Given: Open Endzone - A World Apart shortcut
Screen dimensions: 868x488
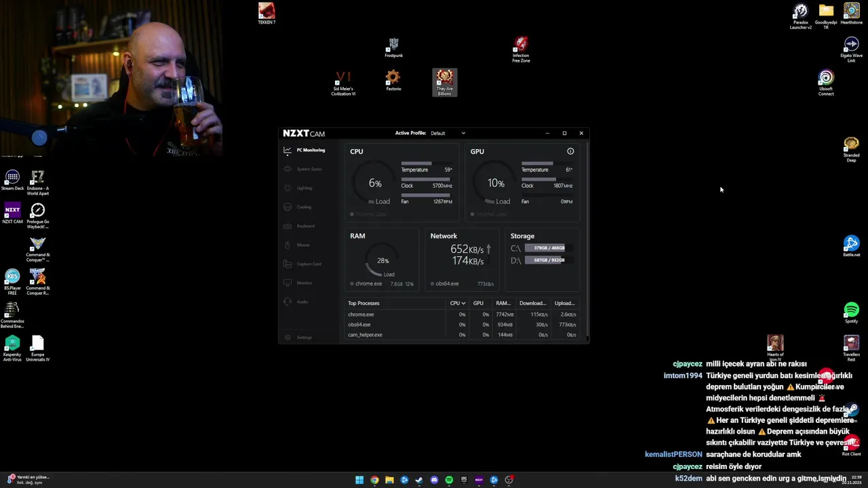Looking at the screenshot, I should click(38, 183).
